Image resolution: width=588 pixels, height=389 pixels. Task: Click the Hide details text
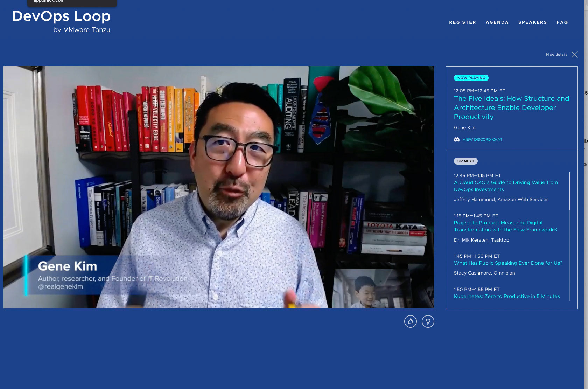pos(556,55)
